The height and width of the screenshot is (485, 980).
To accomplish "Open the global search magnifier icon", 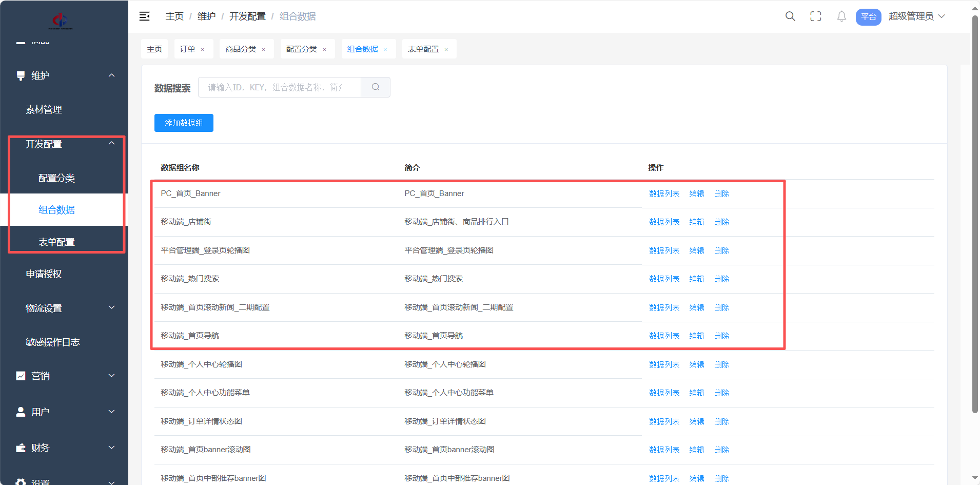I will point(790,16).
